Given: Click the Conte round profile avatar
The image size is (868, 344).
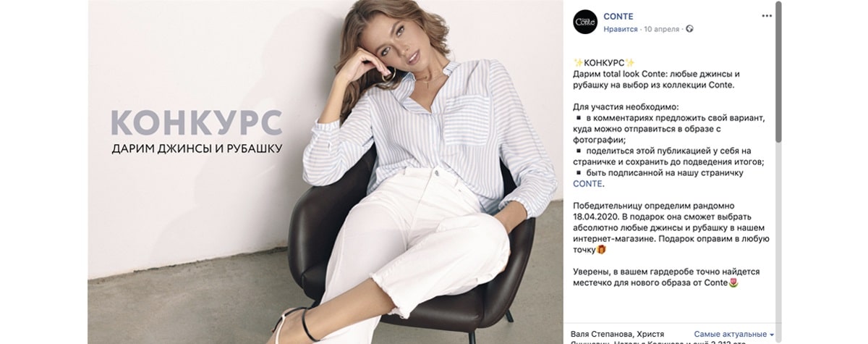Looking at the screenshot, I should [x=584, y=22].
